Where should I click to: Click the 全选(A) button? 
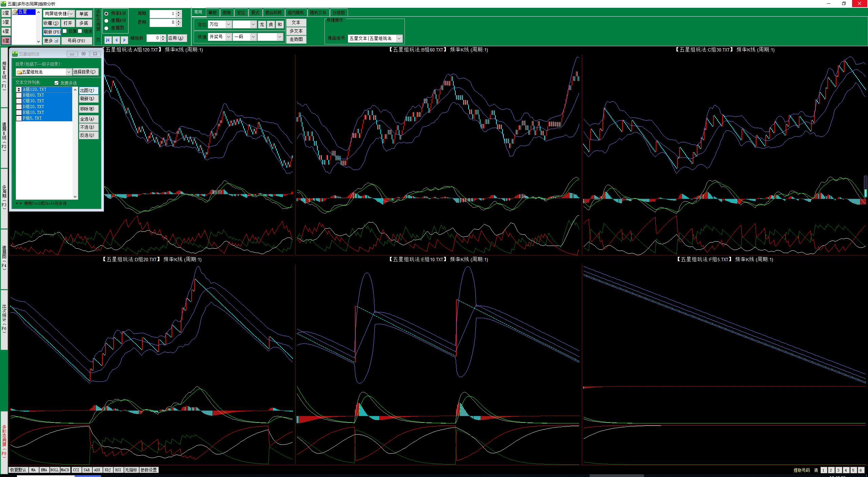(x=89, y=119)
